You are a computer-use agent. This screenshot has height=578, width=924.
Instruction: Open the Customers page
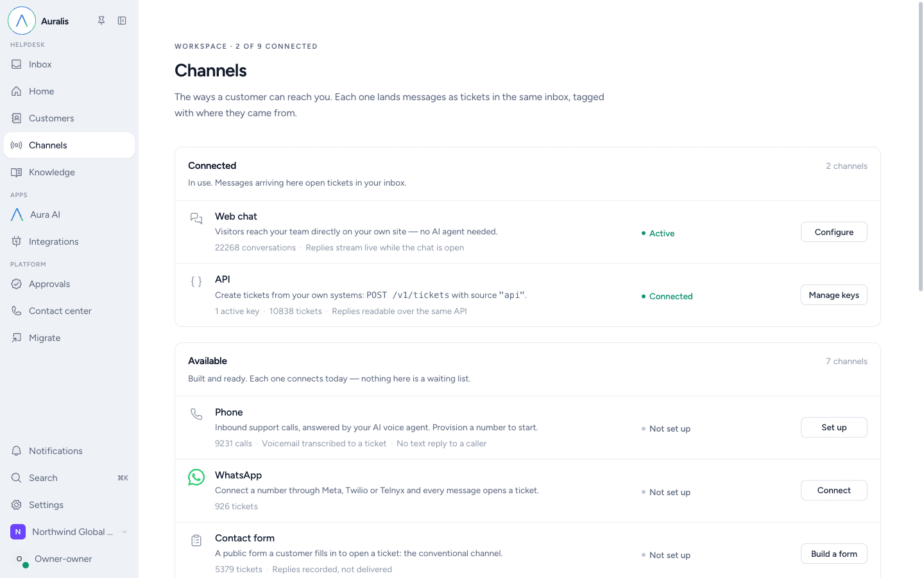pos(69,118)
